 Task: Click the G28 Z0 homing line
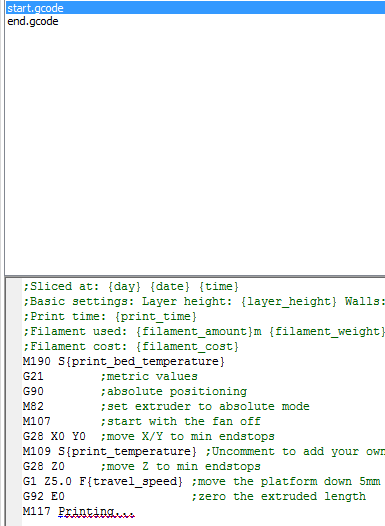click(142, 467)
